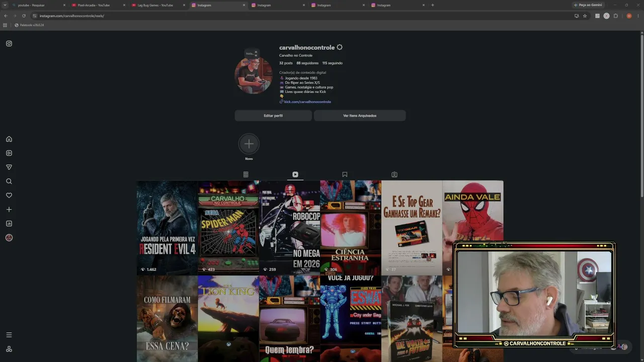The height and width of the screenshot is (362, 644).
Task: Open the Nota bubble above avatar
Action: click(x=251, y=53)
